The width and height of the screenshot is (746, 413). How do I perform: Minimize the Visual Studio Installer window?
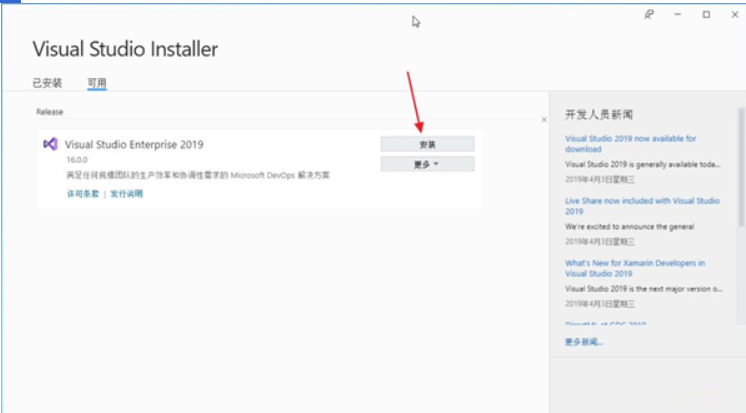678,14
